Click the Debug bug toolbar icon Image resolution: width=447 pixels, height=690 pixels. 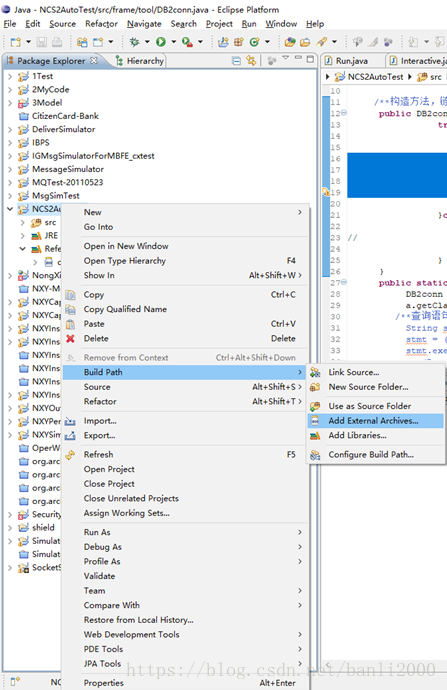tap(135, 42)
